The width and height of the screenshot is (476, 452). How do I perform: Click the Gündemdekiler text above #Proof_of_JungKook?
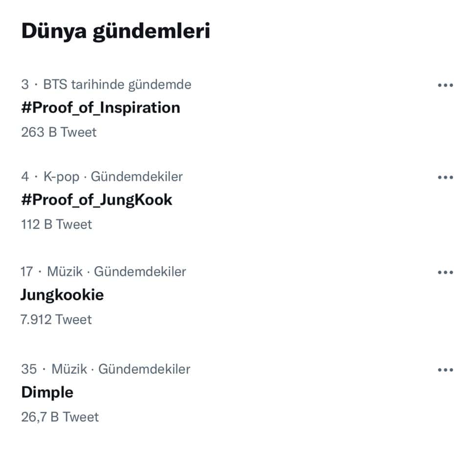(x=137, y=177)
